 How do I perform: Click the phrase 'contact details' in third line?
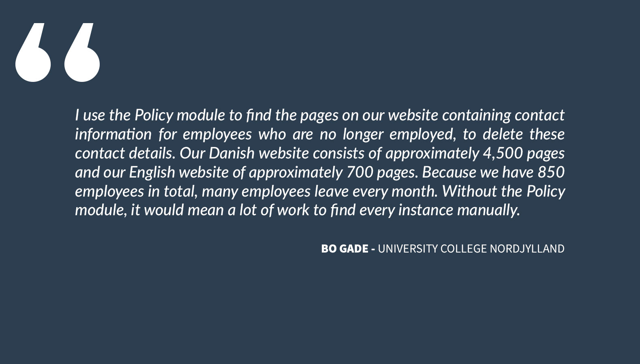pyautogui.click(x=125, y=153)
